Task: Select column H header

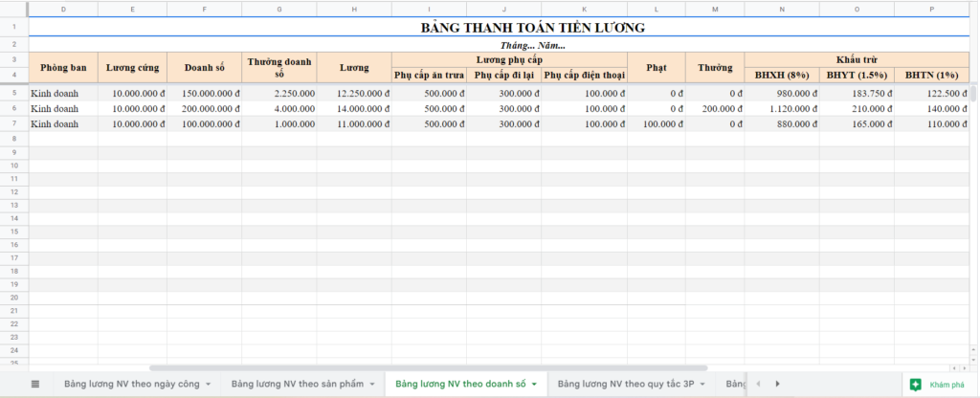Action: pyautogui.click(x=354, y=9)
